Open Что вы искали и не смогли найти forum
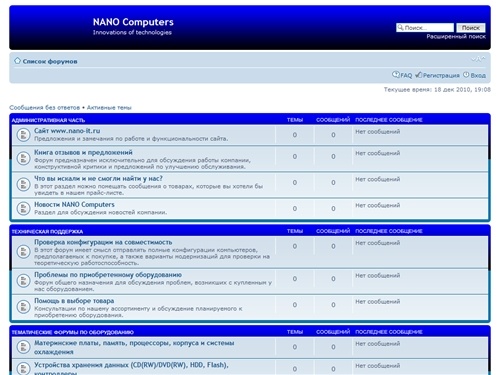The image size is (500, 375). click(98, 178)
